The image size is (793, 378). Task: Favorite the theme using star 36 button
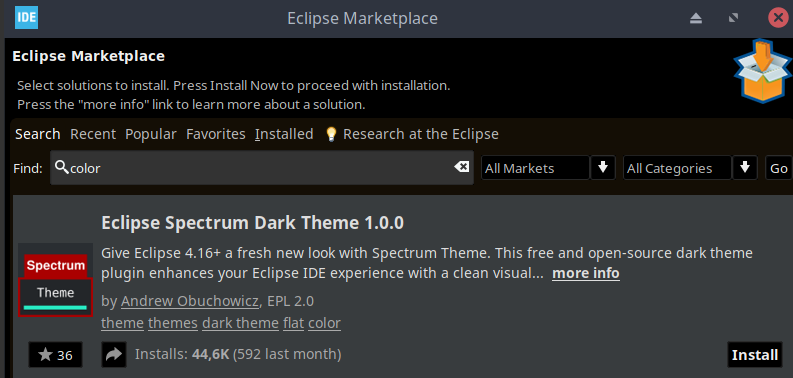(56, 355)
